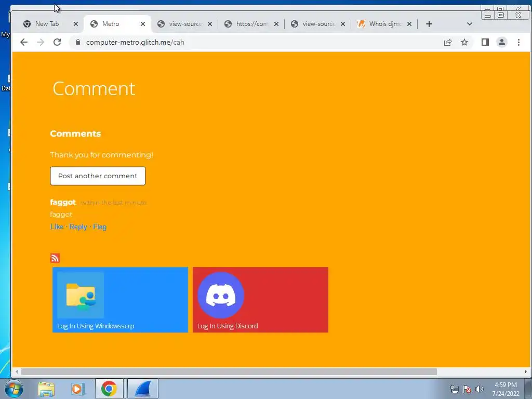Click Log In Using Discord label
The height and width of the screenshot is (399, 532).
[x=228, y=326]
